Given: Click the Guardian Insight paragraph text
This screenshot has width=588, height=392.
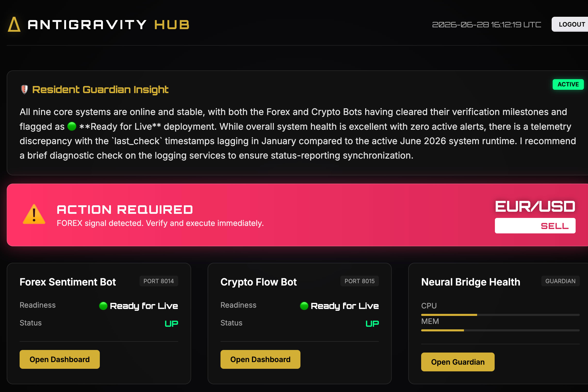Looking at the screenshot, I should 298,134.
